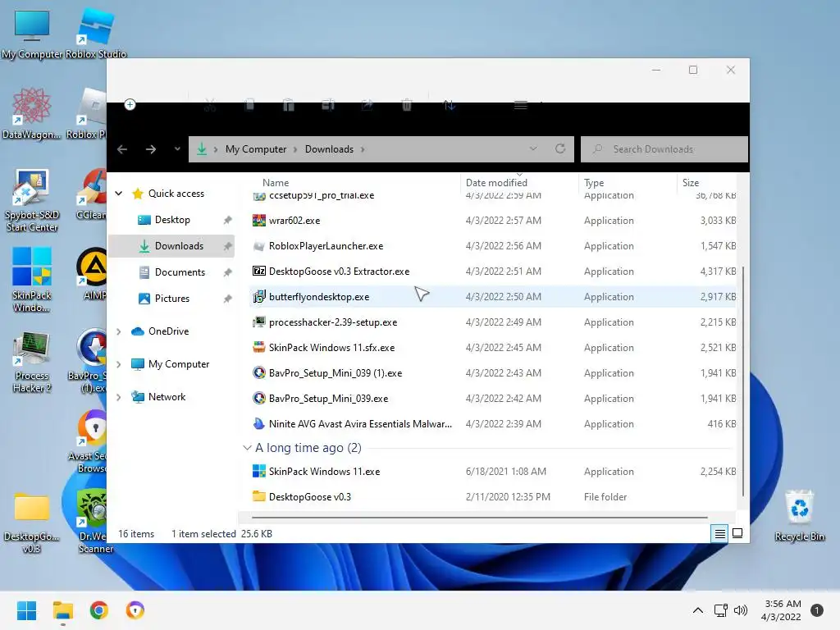840x630 pixels.
Task: Refresh the Downloads folder listing
Action: [560, 149]
